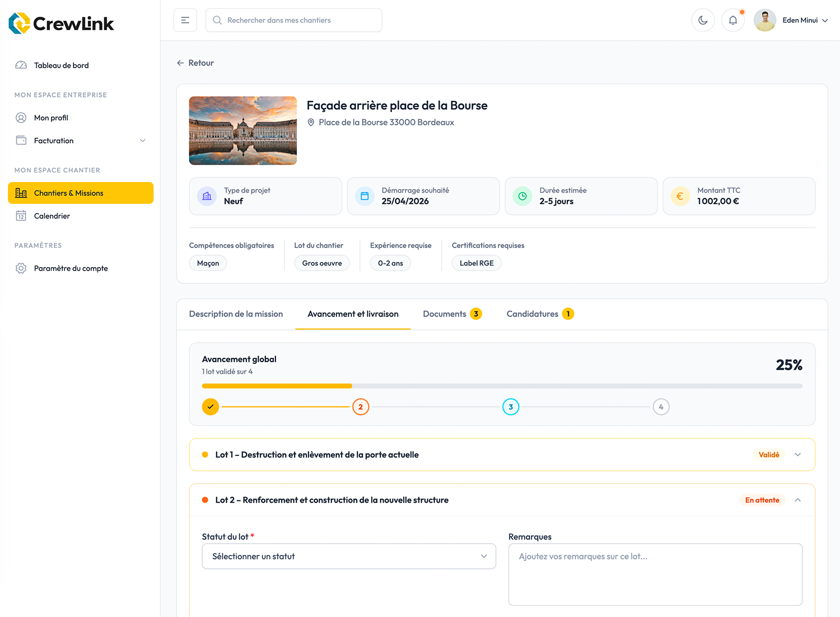Toggle dark mode with the moon icon
840x617 pixels.
coord(703,20)
